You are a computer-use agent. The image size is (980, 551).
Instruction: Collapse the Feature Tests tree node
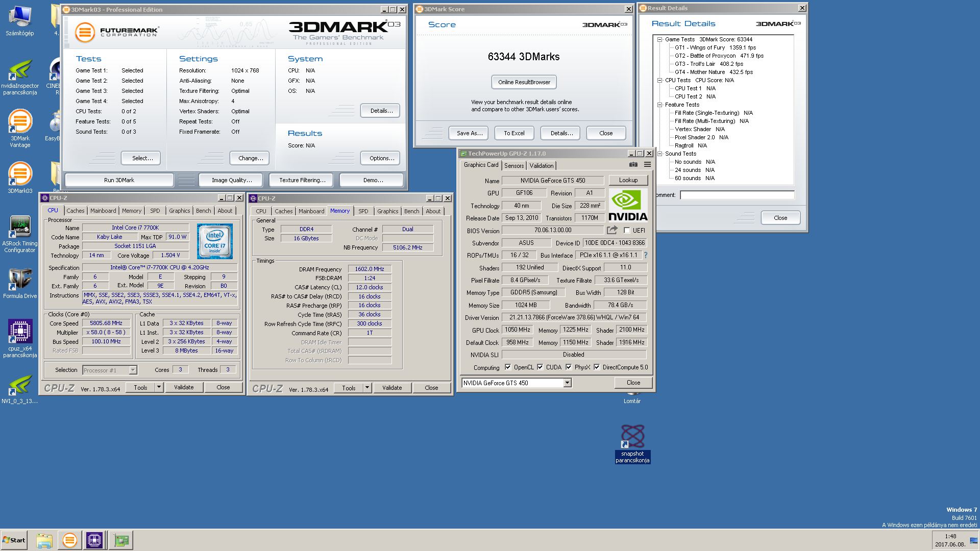pyautogui.click(x=660, y=105)
